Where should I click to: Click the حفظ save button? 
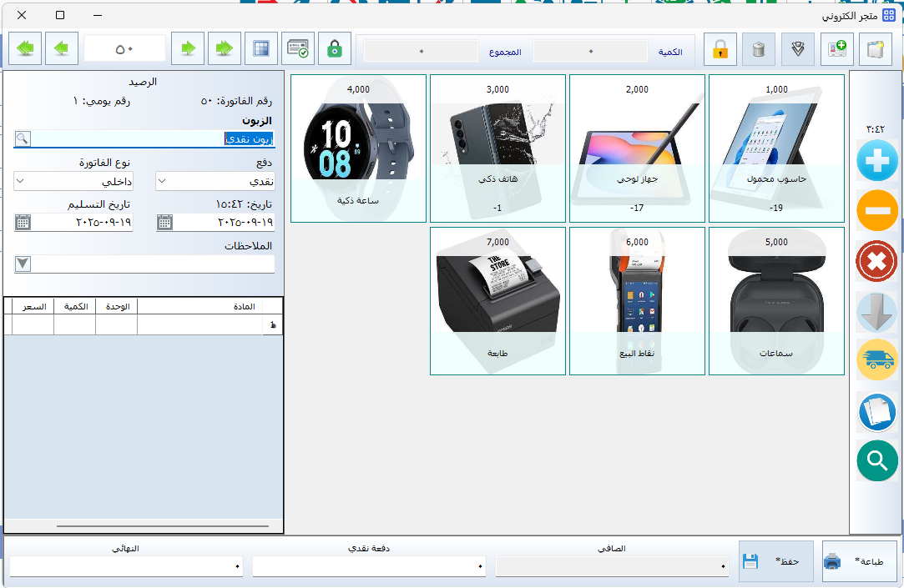(x=775, y=561)
